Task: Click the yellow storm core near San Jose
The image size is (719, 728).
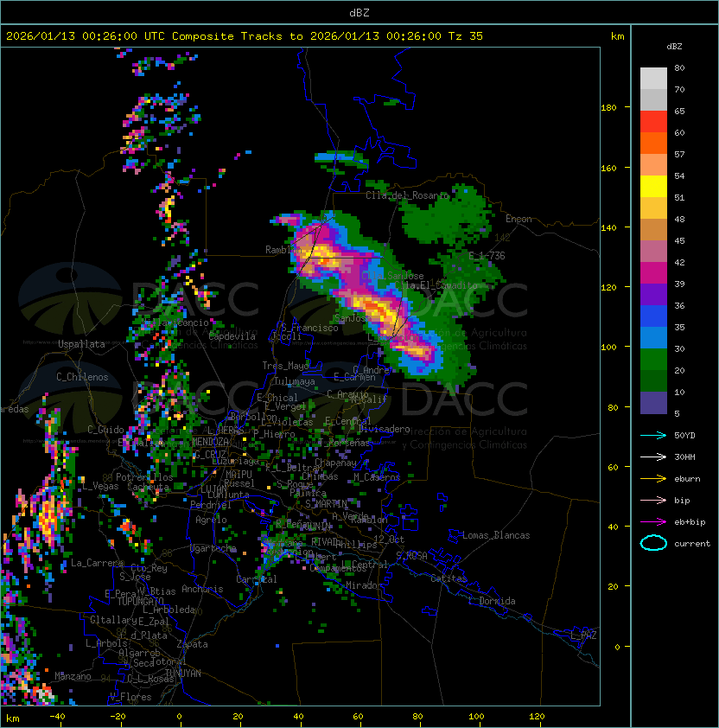Action: click(377, 309)
